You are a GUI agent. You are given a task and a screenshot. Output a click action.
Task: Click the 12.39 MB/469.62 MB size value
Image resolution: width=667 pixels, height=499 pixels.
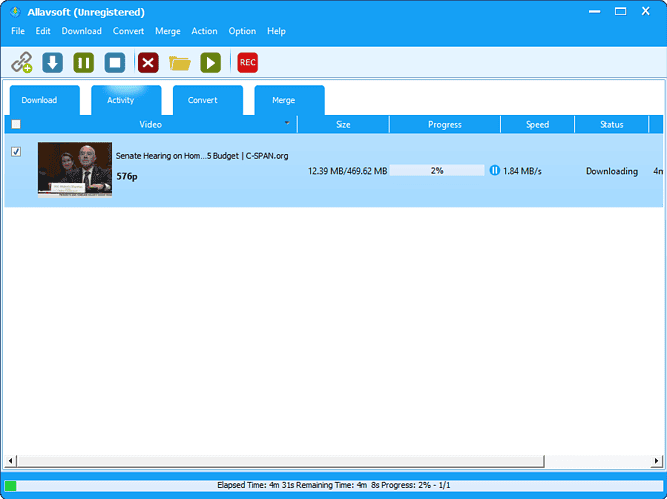[x=348, y=171]
